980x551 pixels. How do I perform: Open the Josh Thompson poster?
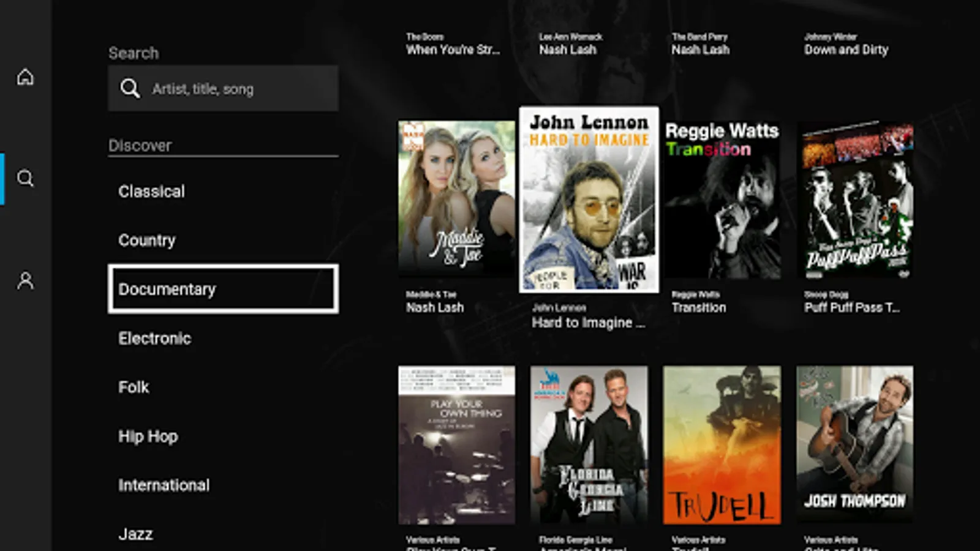[x=855, y=445]
